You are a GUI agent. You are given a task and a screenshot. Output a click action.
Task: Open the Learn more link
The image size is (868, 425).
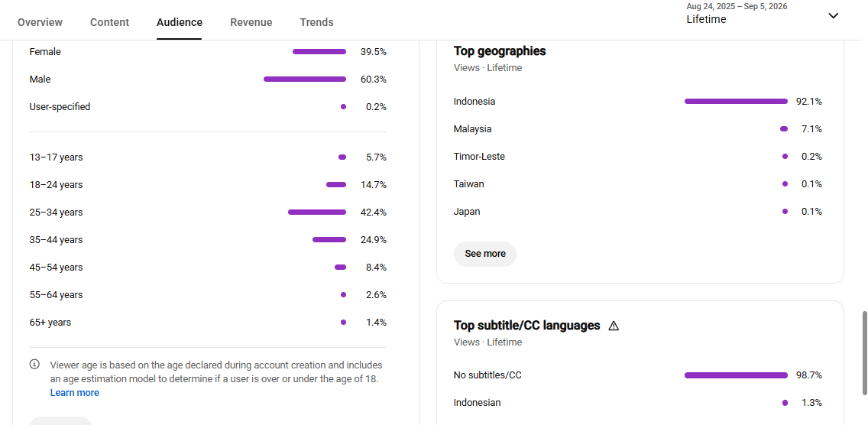click(75, 393)
